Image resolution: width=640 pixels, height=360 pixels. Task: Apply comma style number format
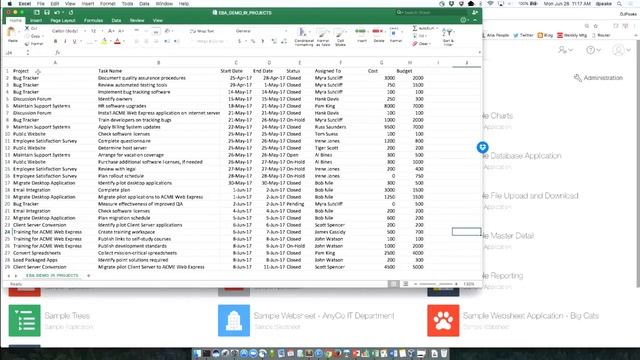(262, 41)
